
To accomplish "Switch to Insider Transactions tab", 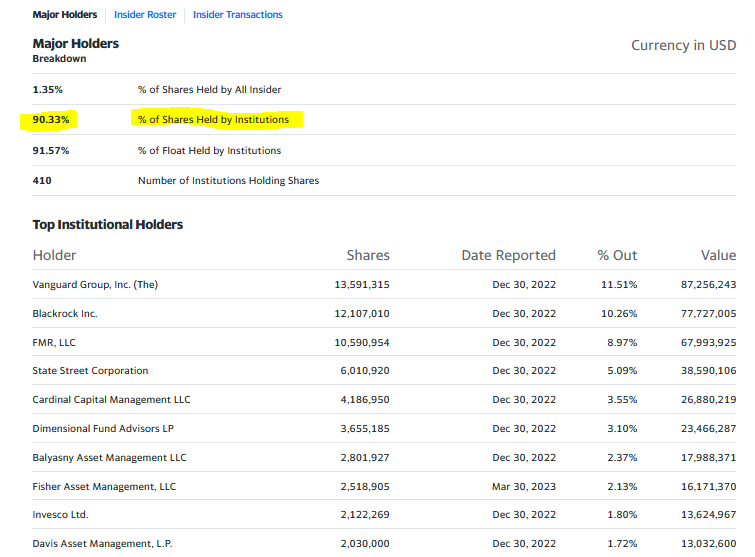I will (x=237, y=14).
